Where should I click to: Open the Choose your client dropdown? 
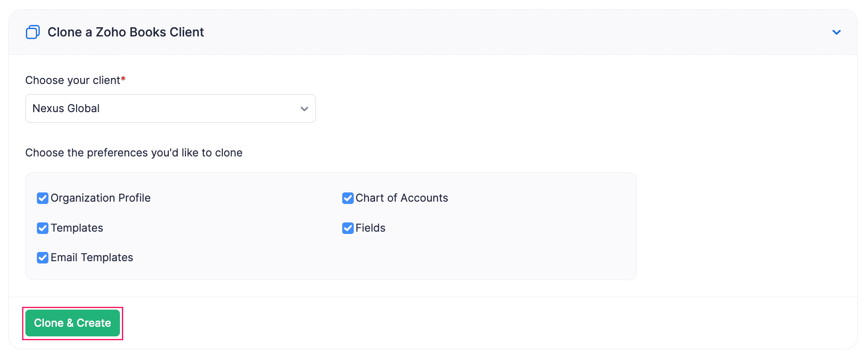[170, 108]
